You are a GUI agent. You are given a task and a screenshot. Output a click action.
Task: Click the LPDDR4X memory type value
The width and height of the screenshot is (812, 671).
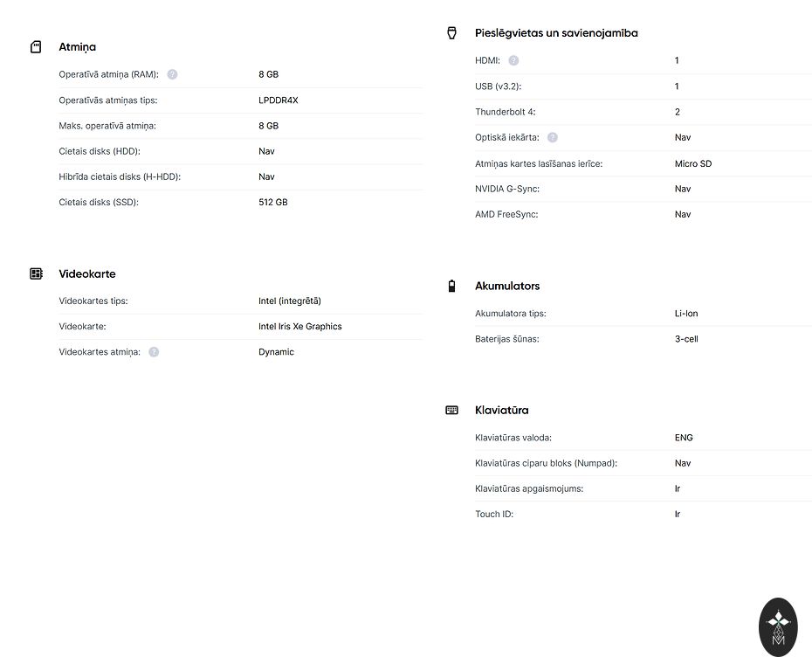279,100
